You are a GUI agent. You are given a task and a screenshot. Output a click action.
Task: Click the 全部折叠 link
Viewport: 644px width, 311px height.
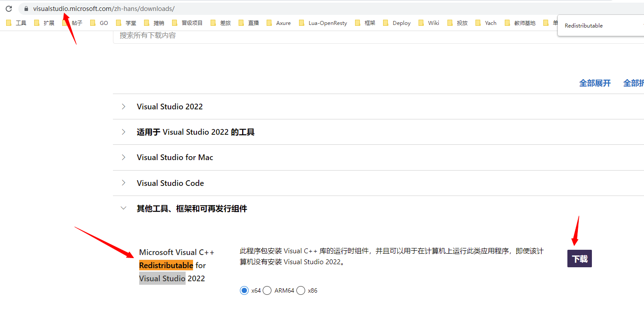pyautogui.click(x=633, y=83)
